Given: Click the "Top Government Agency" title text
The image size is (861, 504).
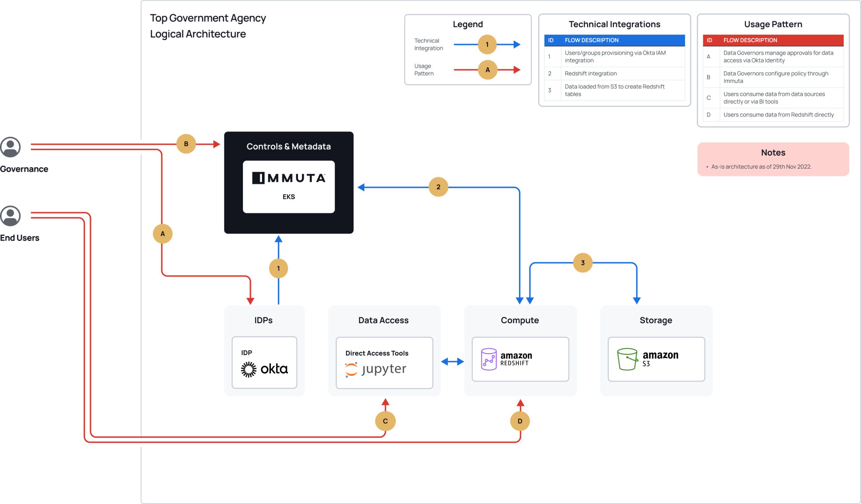Looking at the screenshot, I should 208,18.
